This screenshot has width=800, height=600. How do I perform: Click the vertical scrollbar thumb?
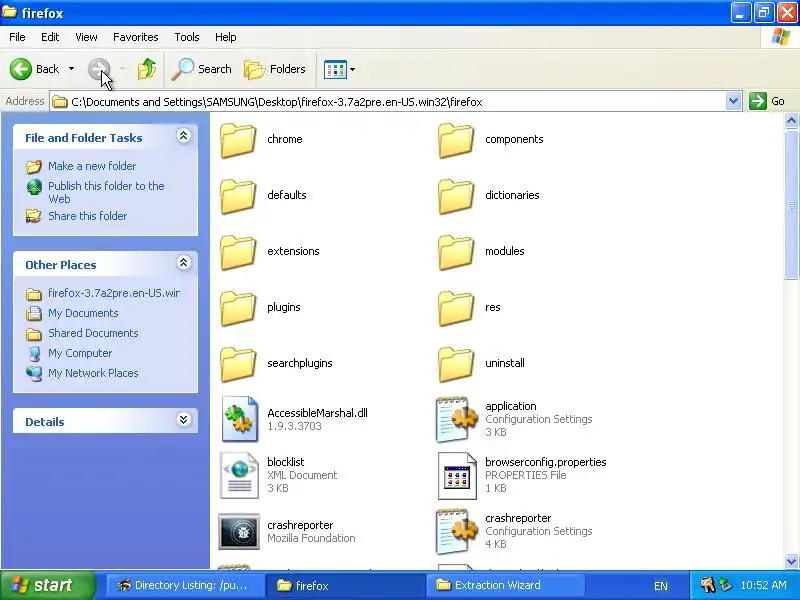pos(791,205)
